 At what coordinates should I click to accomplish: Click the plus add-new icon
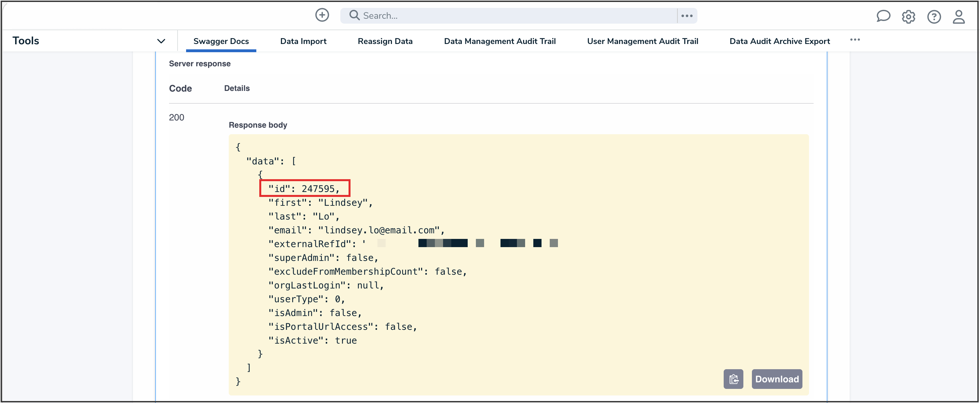322,15
